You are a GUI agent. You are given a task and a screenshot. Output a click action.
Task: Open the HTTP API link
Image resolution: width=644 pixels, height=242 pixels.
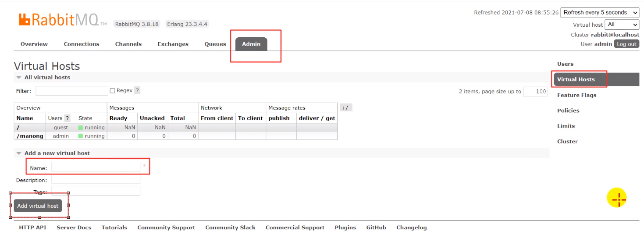click(32, 228)
